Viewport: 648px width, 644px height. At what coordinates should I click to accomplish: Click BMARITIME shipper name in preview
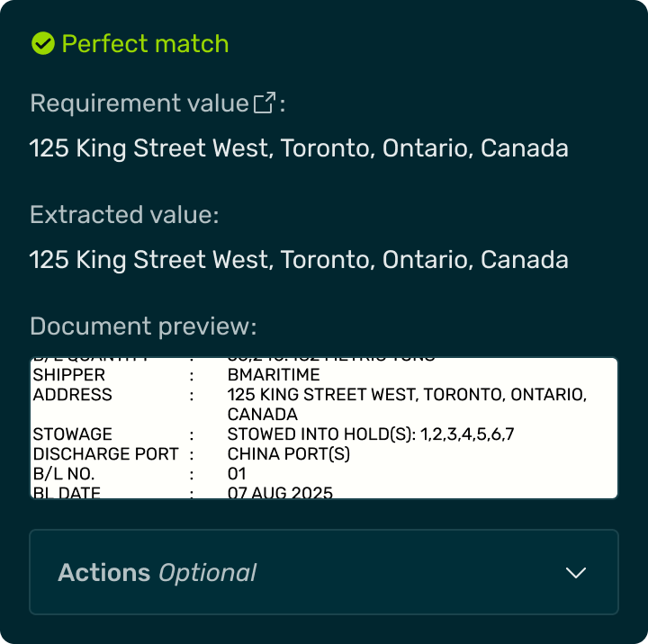274,375
